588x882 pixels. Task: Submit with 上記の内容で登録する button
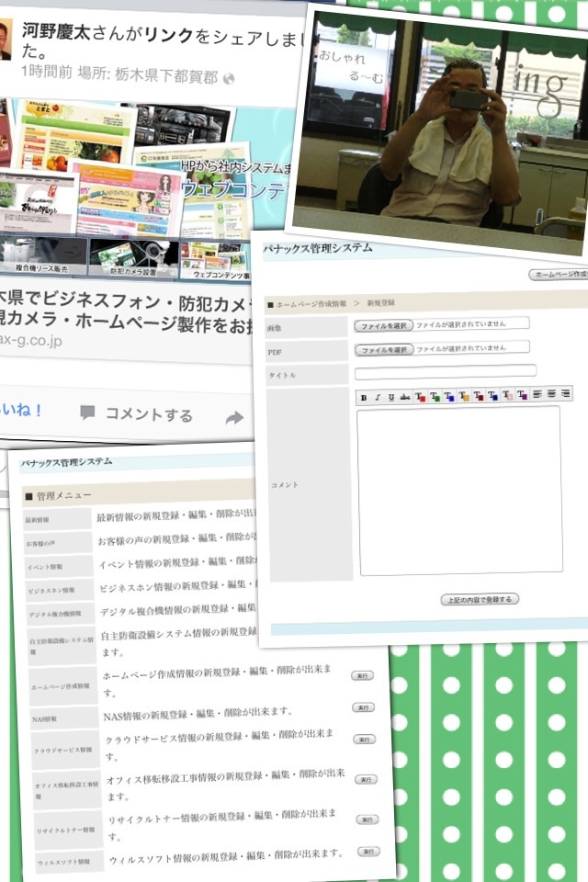click(x=480, y=600)
